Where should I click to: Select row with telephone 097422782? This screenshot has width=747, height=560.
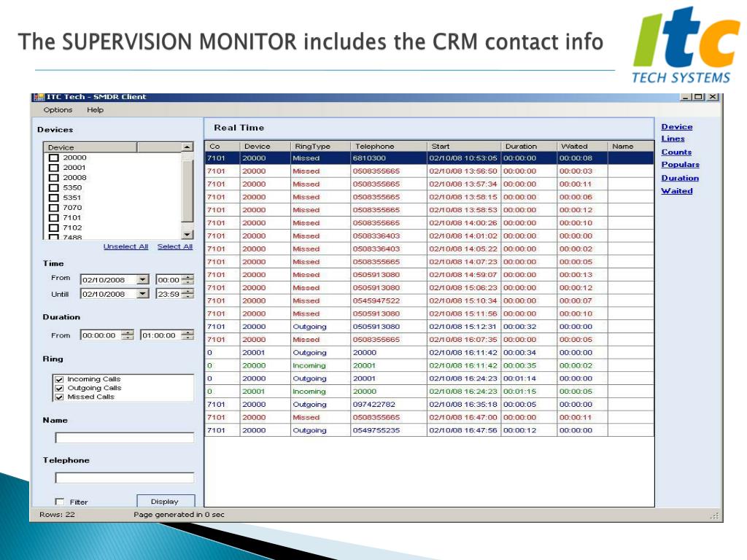coord(429,404)
